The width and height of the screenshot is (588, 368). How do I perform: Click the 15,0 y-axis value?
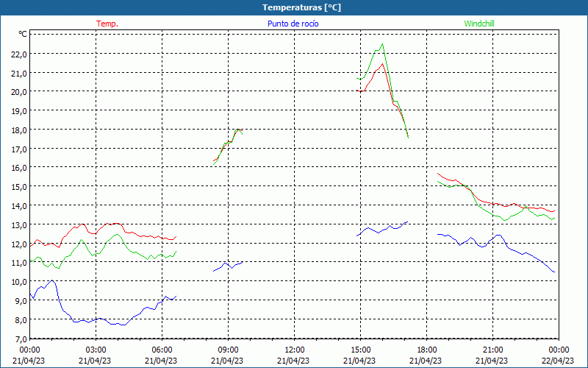tap(19, 187)
